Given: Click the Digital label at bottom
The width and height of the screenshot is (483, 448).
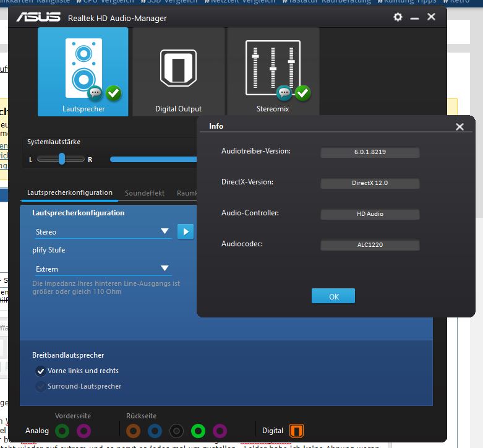Looking at the screenshot, I should (272, 431).
